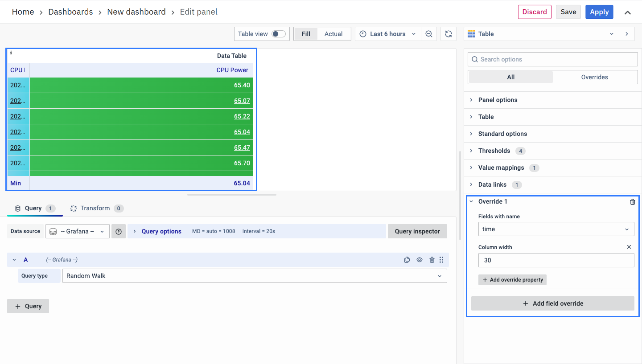Toggle the Table view switch

pos(279,34)
